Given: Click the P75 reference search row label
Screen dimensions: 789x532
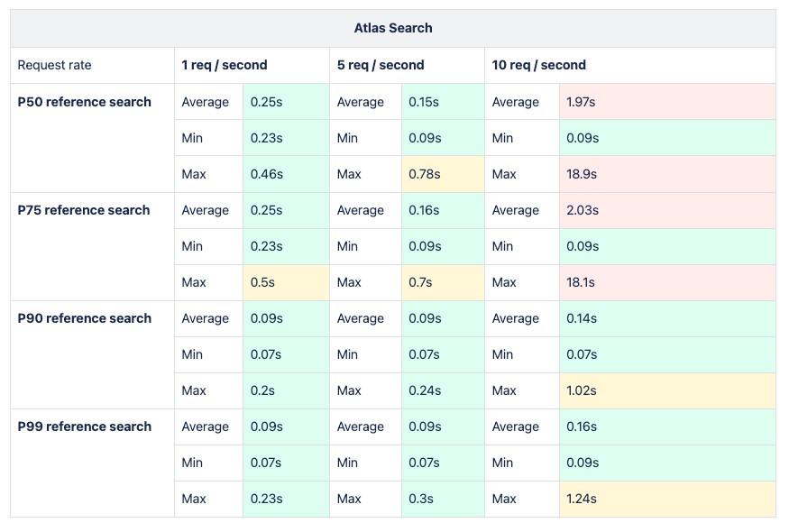Looking at the screenshot, I should [84, 210].
